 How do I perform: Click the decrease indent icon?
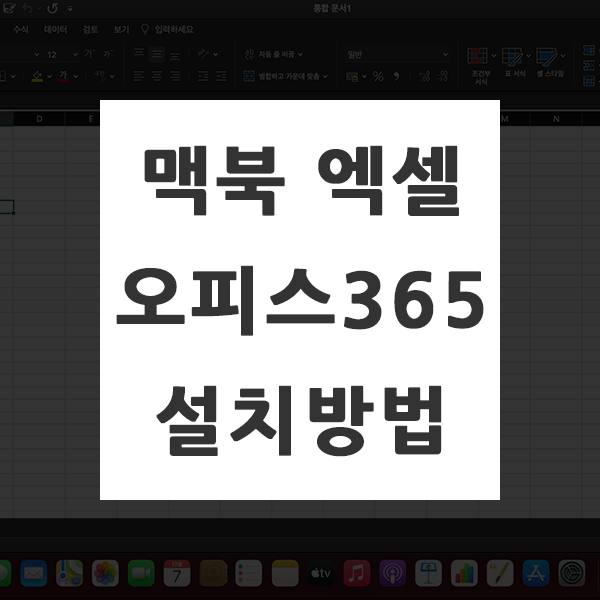[x=203, y=76]
